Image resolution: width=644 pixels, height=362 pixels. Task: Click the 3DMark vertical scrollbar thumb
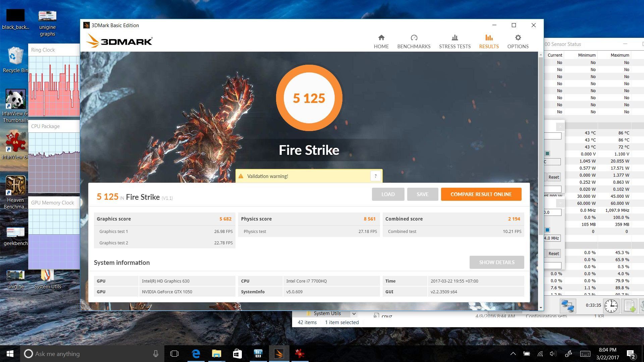tap(540, 146)
